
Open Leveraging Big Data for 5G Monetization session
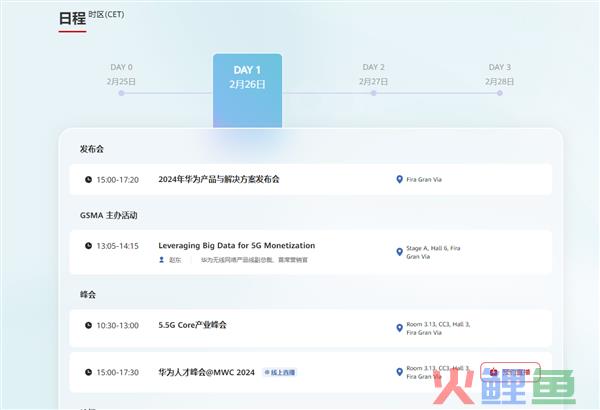[x=237, y=245]
